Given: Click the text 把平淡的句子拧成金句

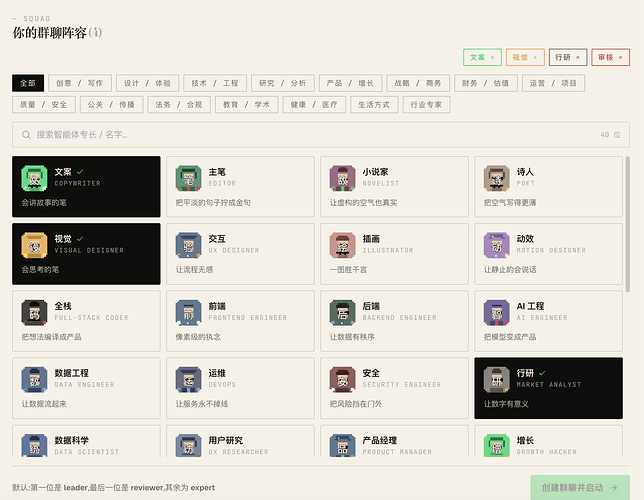Looking at the screenshot, I should coord(213,203).
